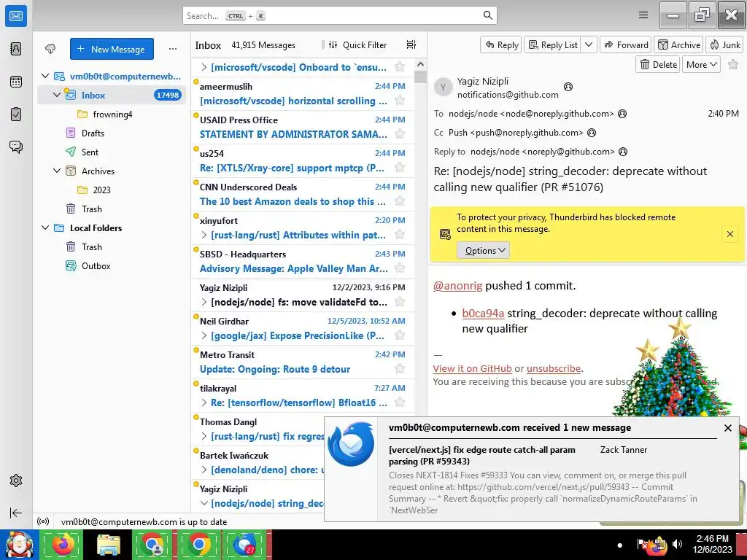
Task: Click the blocked remote content icon
Action: pyautogui.click(x=445, y=234)
